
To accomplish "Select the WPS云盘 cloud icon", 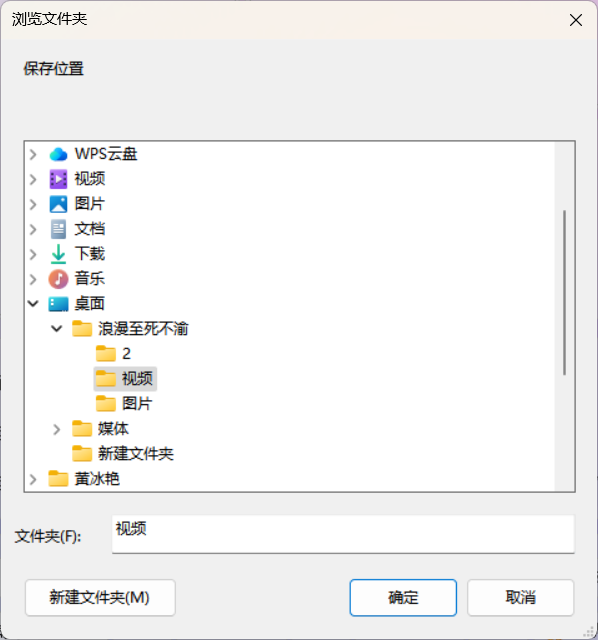I will tap(58, 154).
